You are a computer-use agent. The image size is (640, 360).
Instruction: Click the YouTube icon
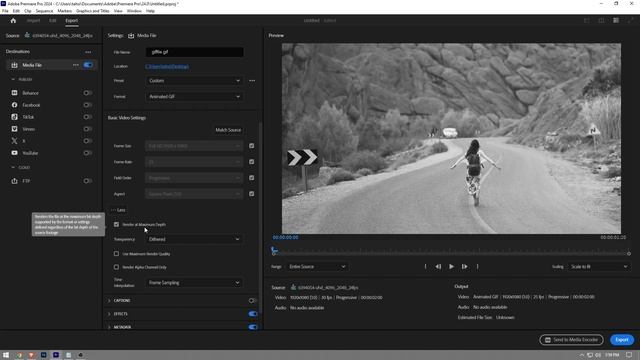pos(14,153)
